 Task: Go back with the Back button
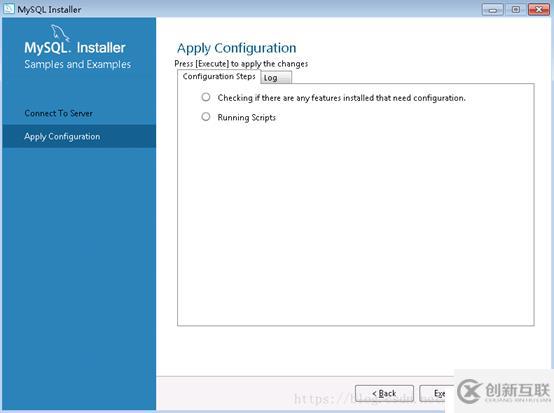click(384, 393)
